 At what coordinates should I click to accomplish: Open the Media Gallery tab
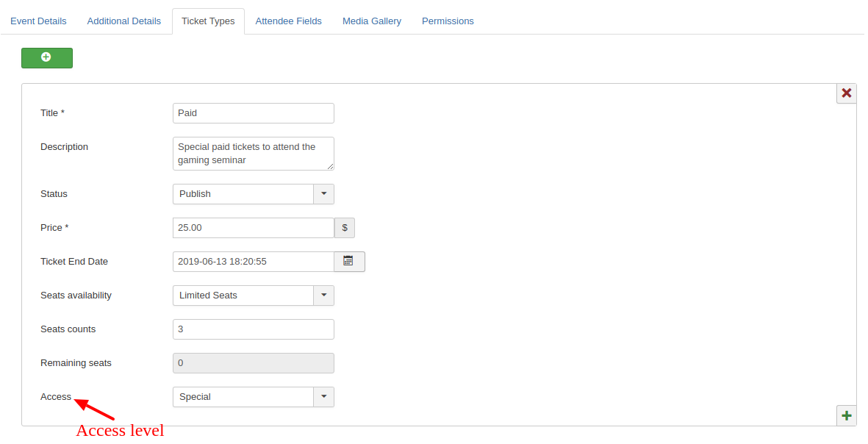372,21
